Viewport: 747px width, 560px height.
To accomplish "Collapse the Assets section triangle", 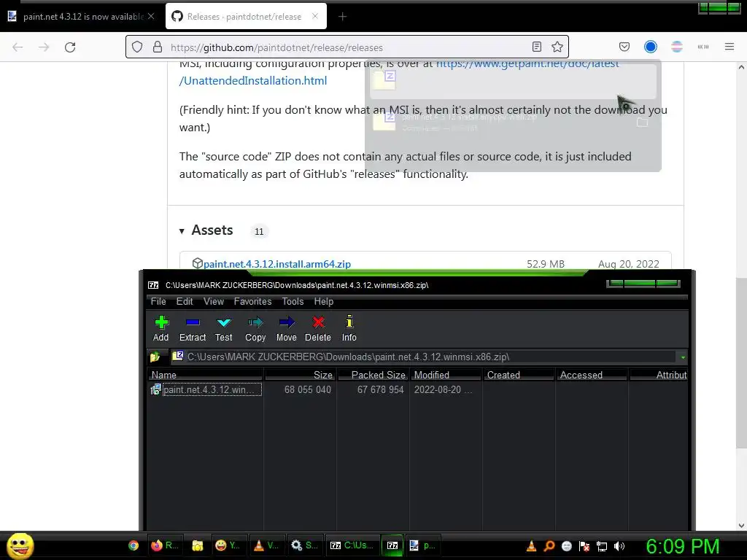I will [182, 231].
